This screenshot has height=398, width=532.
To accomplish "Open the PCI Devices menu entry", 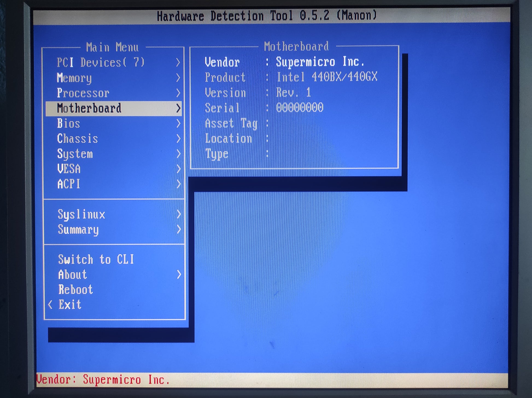I will coord(100,63).
